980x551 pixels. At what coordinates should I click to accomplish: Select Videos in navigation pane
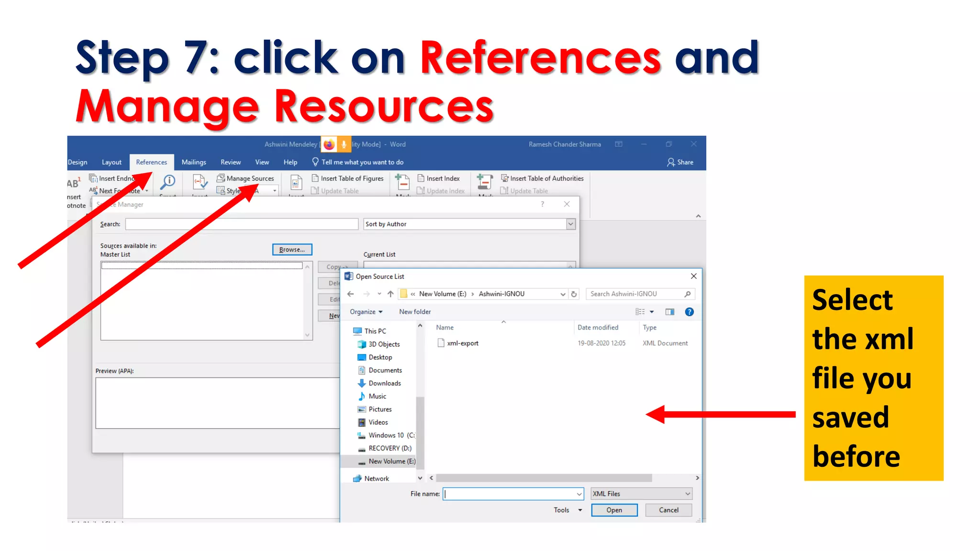coord(373,422)
